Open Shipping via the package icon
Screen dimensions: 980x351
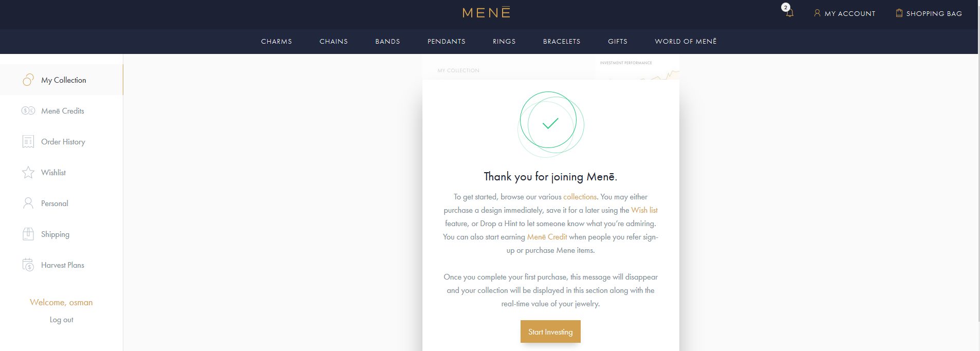tap(28, 234)
